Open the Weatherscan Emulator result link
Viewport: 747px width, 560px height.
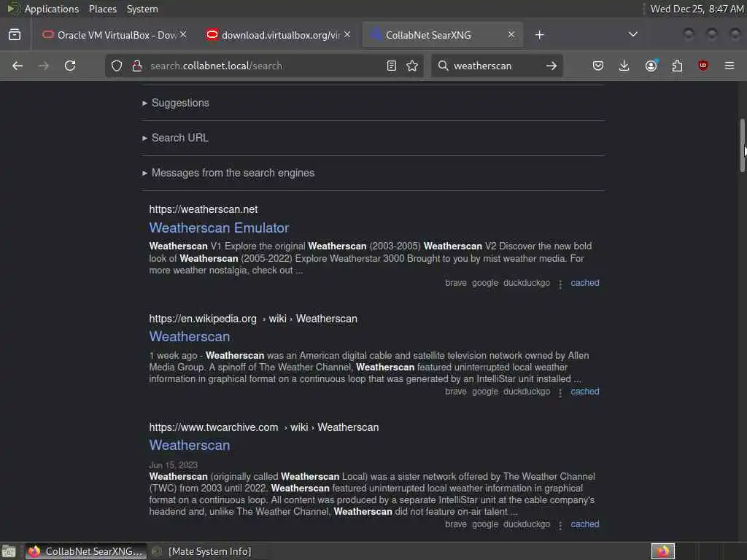pyautogui.click(x=219, y=227)
